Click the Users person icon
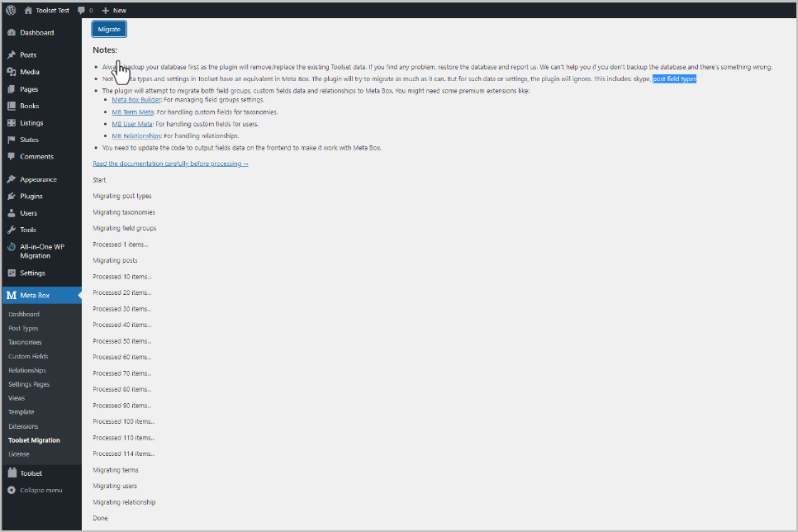The image size is (798, 532). click(12, 213)
